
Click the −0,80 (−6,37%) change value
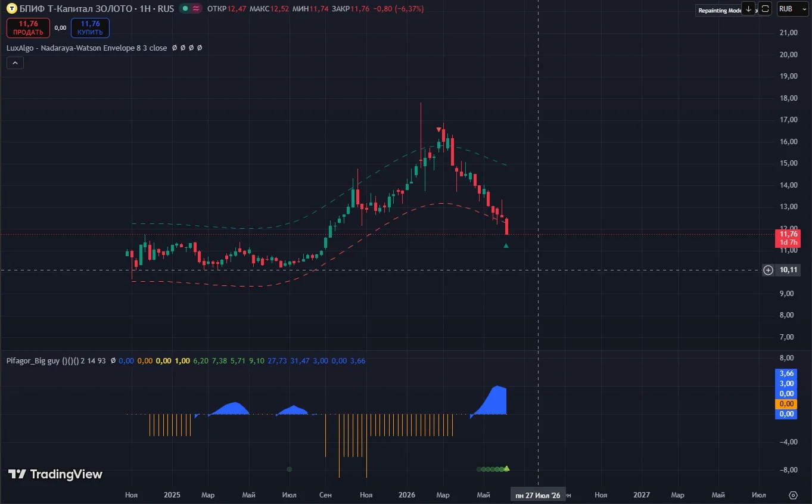[398, 9]
